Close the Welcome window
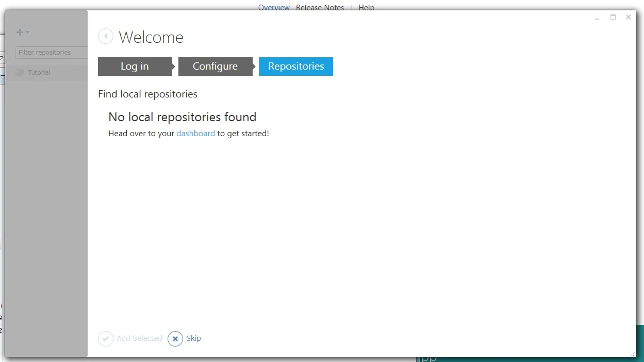Image resolution: width=644 pixels, height=362 pixels. tap(629, 18)
